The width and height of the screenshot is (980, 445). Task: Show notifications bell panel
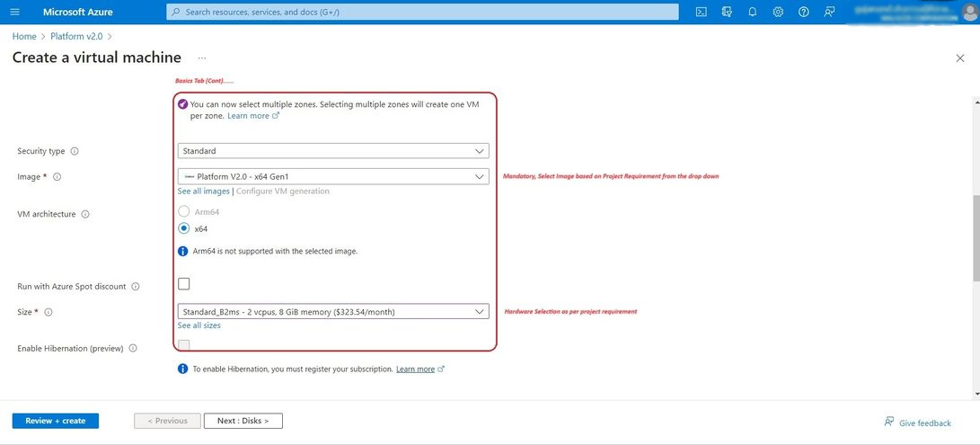click(x=753, y=12)
